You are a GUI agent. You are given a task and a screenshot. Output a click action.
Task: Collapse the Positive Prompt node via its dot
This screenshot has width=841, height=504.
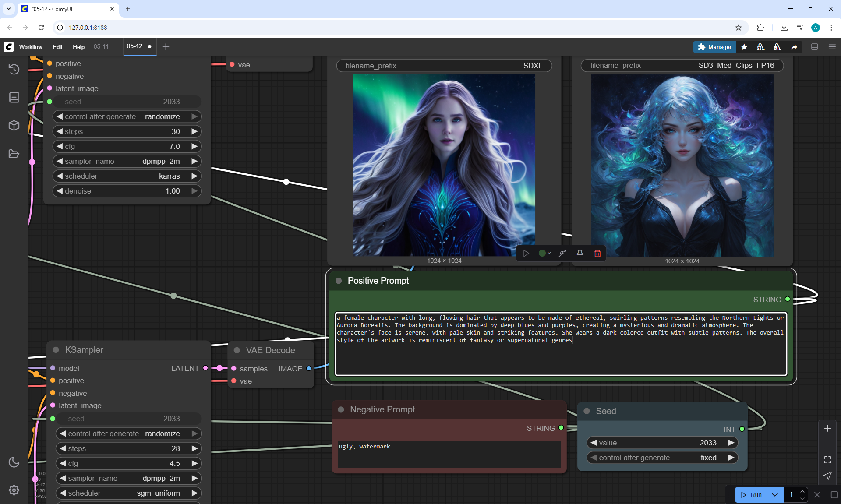point(339,281)
